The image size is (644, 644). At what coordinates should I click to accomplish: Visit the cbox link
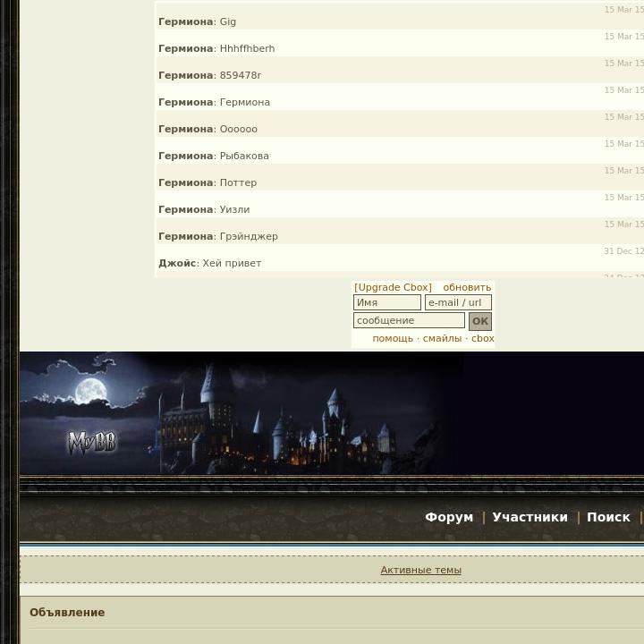coord(483,338)
